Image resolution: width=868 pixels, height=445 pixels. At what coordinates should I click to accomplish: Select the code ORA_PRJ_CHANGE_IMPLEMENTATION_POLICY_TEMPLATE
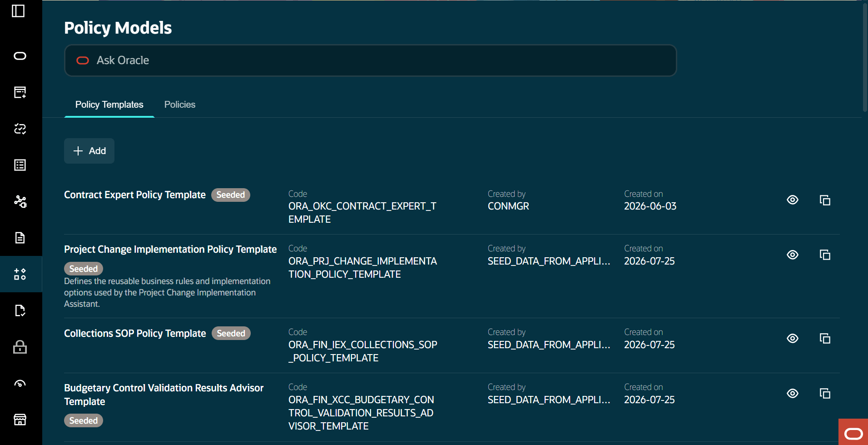tap(363, 268)
